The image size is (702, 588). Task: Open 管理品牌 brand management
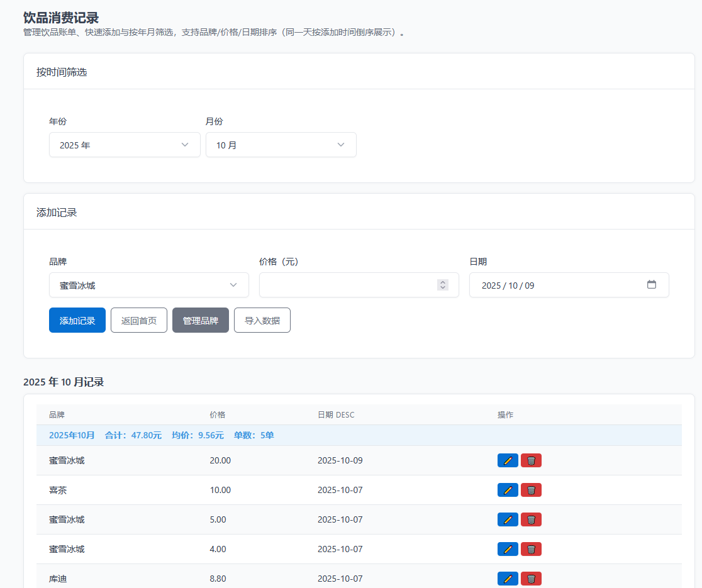(201, 320)
